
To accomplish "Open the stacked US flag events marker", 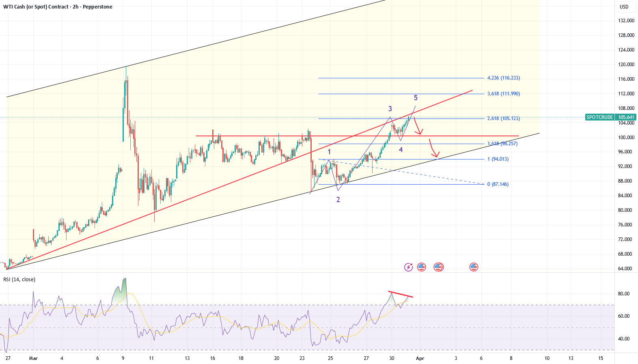I will point(438,267).
